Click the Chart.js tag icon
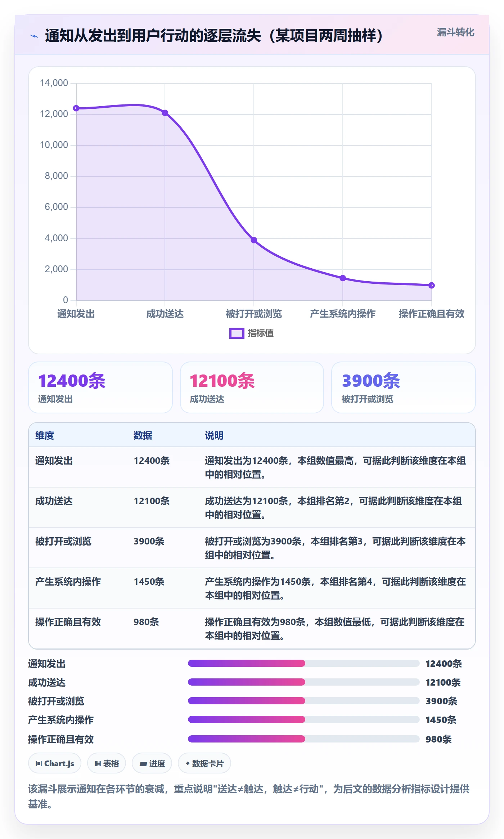 tap(39, 763)
